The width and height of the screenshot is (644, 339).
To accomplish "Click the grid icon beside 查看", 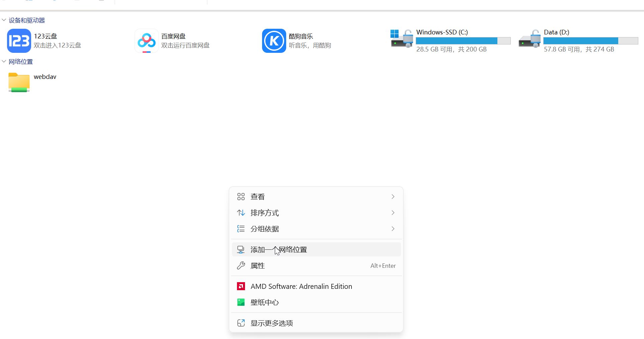I will 241,197.
